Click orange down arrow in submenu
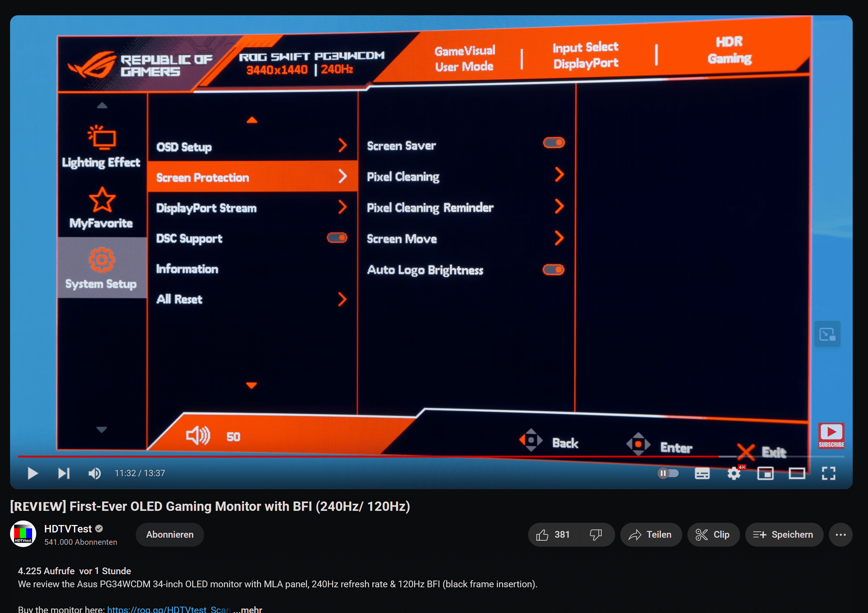This screenshot has height=613, width=868. coord(251,385)
